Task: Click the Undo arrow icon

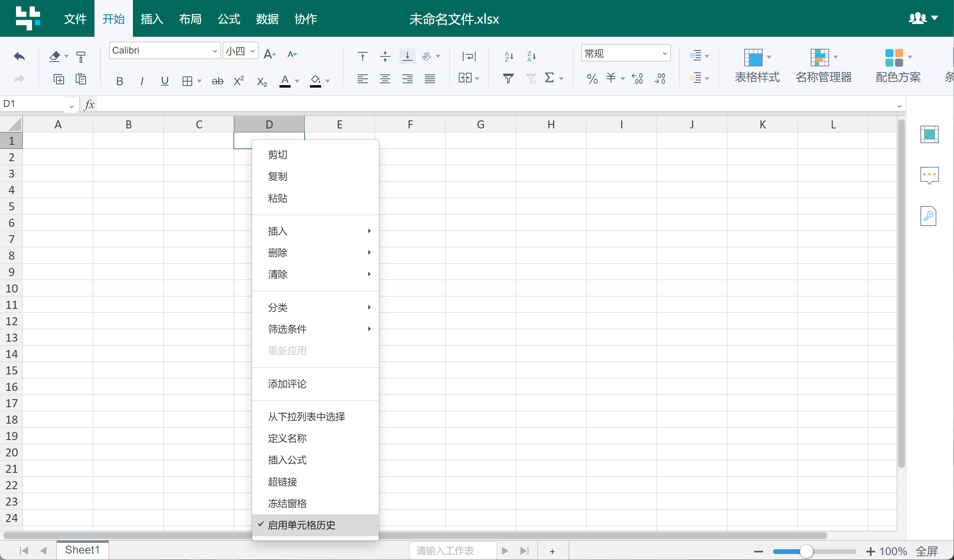Action: click(x=19, y=57)
